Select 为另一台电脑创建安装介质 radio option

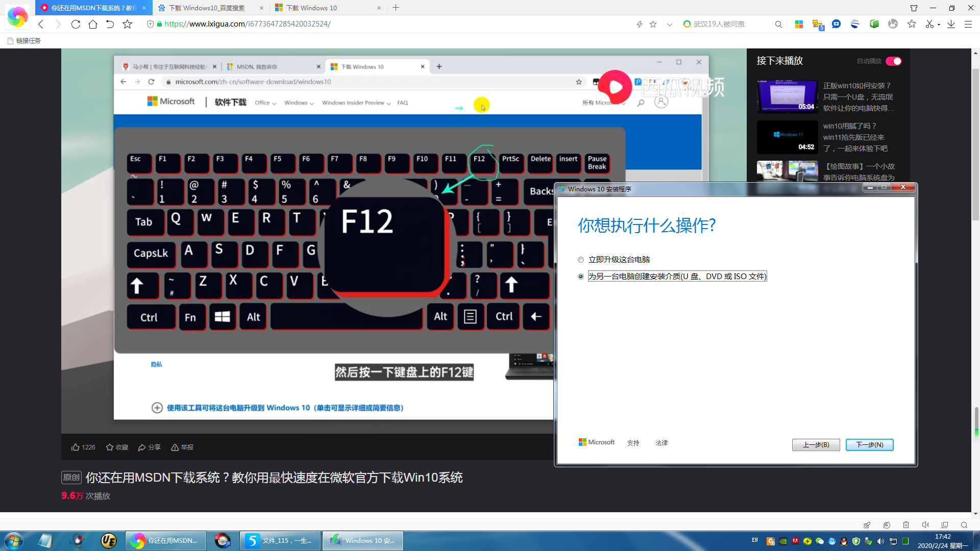(581, 277)
